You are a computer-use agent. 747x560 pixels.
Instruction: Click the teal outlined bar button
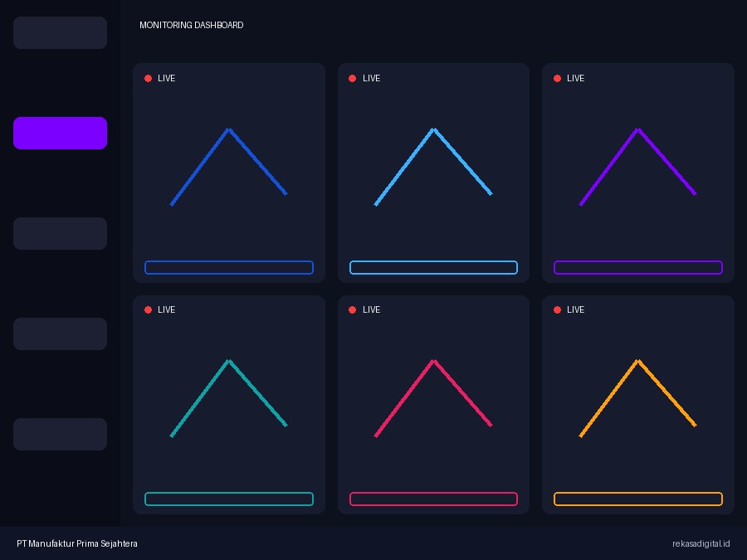229,499
